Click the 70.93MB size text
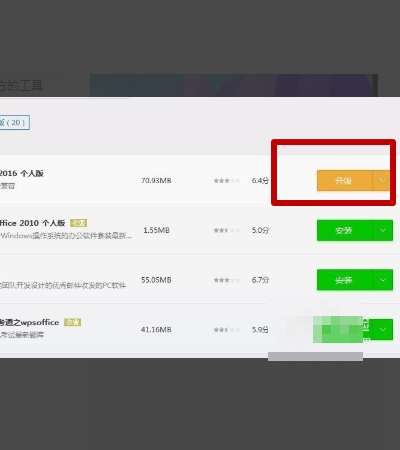400x450 pixels. point(156,181)
